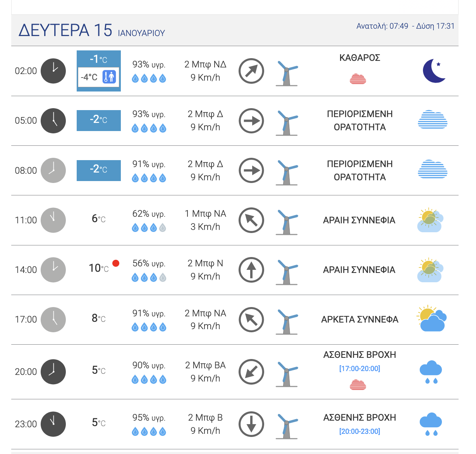Click the red dust cloud icon under ΚΑΘΑΡΟΣ
The width and height of the screenshot is (476, 454).
pos(358,79)
